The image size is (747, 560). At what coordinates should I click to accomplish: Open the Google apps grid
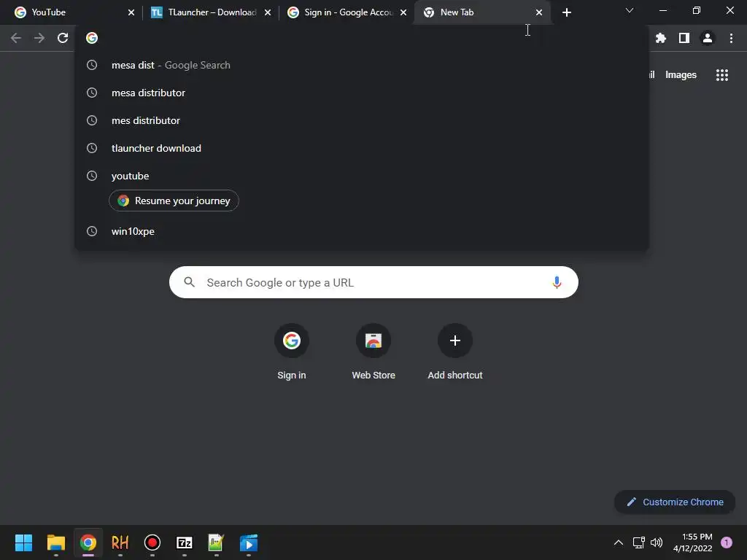tap(721, 75)
